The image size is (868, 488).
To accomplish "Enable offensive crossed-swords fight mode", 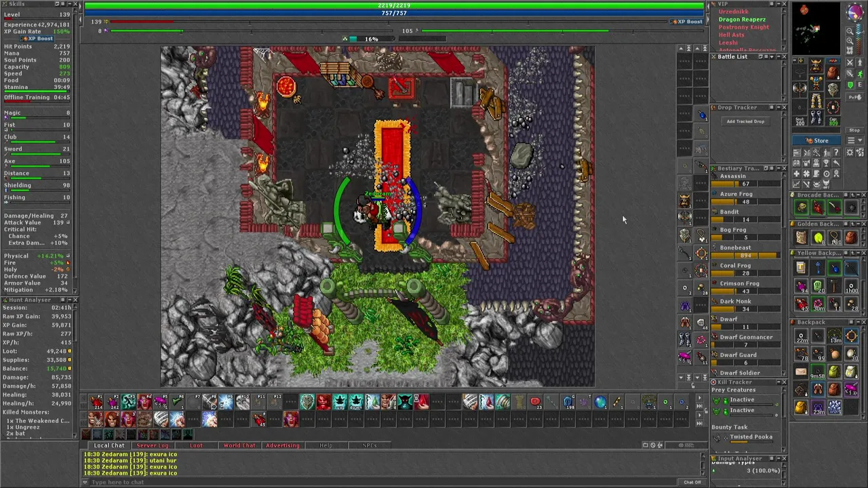I will [850, 62].
